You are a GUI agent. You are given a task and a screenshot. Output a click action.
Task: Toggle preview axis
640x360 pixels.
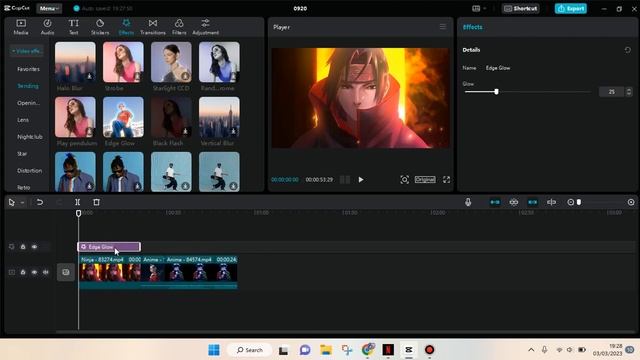point(551,202)
